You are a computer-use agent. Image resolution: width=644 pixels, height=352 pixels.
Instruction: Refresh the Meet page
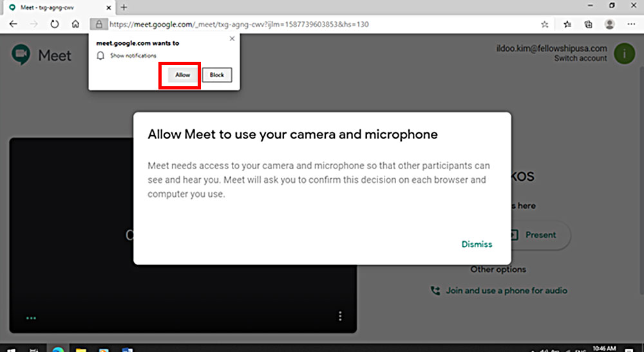(55, 24)
